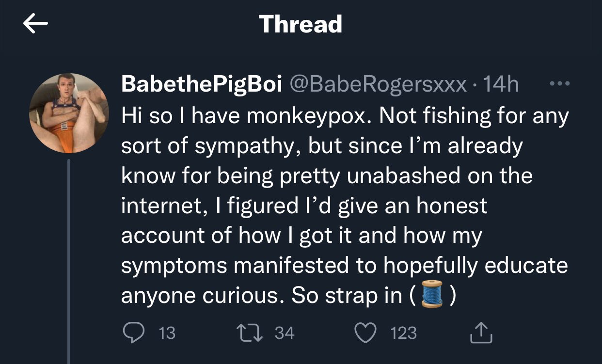
Task: Click the Thread header title
Action: [301, 24]
